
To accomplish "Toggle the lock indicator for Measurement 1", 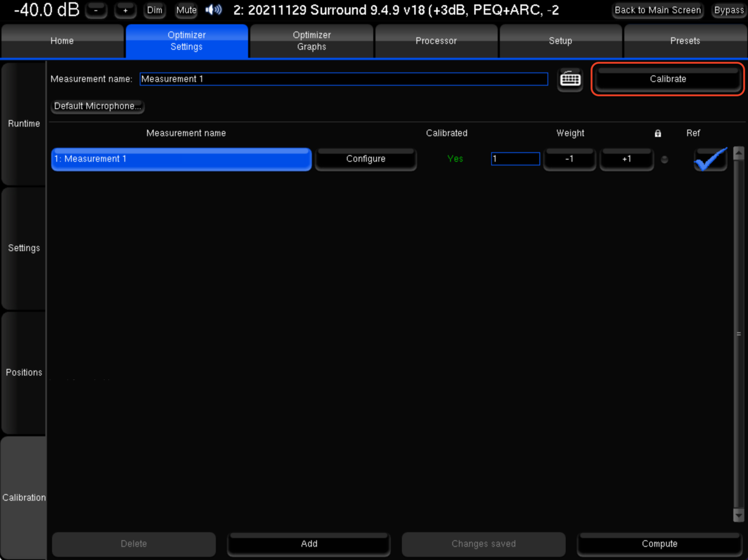I will pyautogui.click(x=665, y=160).
